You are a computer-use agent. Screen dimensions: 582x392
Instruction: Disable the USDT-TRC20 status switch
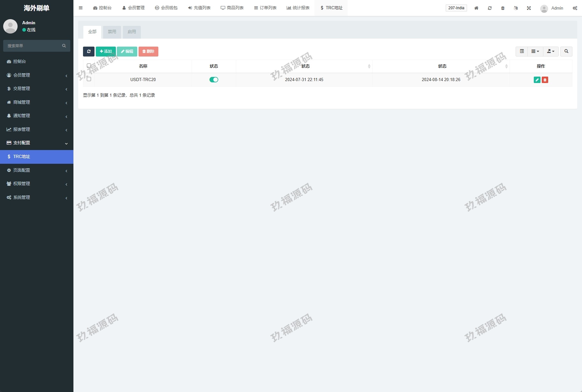pyautogui.click(x=214, y=80)
